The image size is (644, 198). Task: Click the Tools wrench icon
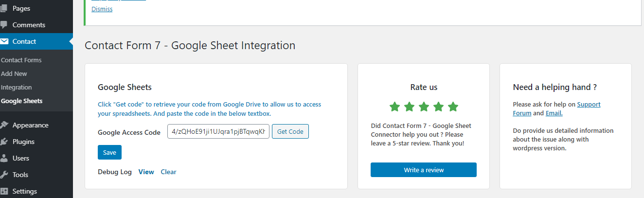pos(4,175)
